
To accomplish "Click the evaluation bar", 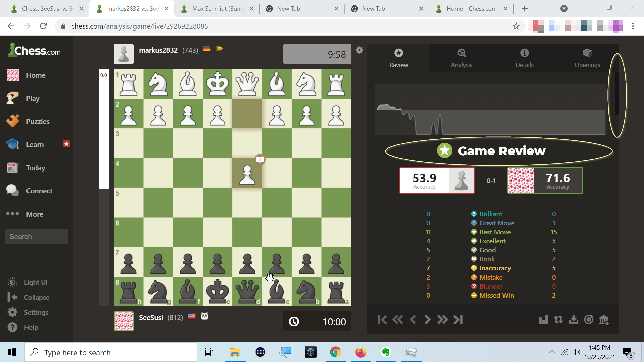I will pos(104,188).
